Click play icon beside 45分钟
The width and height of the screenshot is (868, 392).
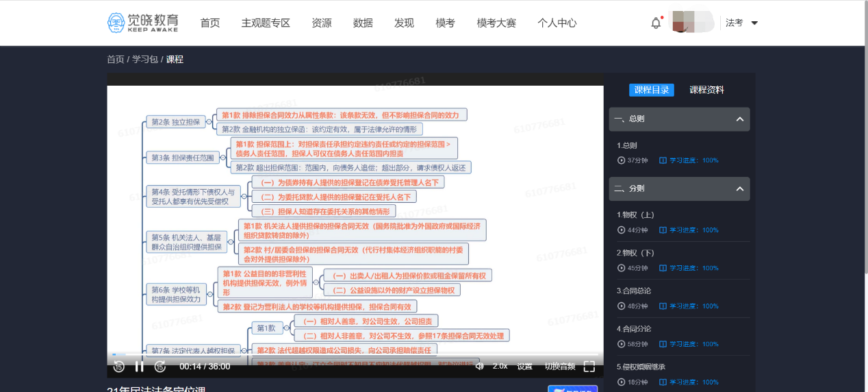622,268
